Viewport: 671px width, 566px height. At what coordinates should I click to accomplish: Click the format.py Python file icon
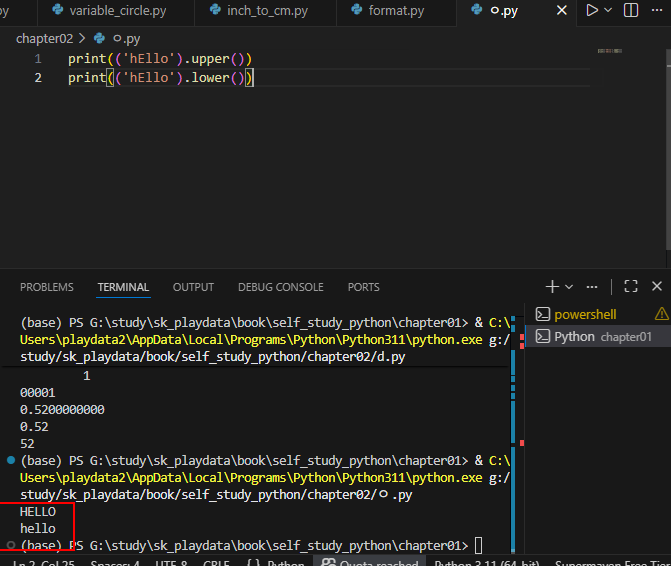point(356,9)
